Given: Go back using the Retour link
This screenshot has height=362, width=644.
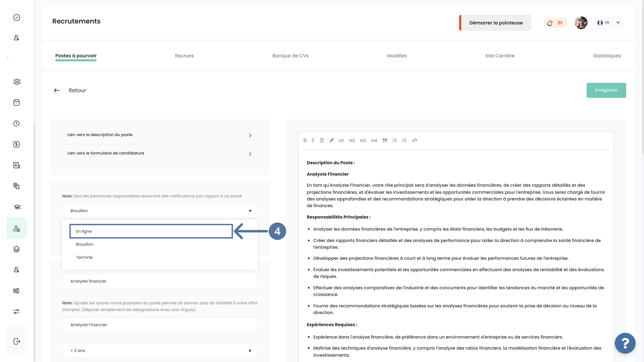Looking at the screenshot, I should (70, 90).
